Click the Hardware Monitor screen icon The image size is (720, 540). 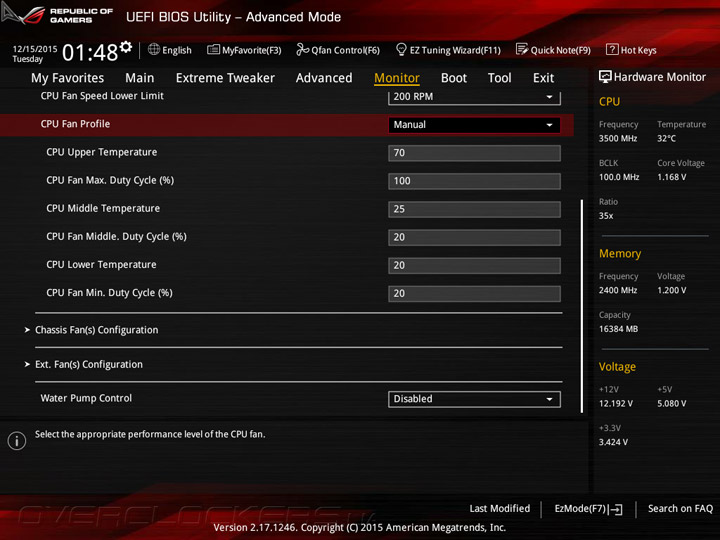[x=605, y=77]
